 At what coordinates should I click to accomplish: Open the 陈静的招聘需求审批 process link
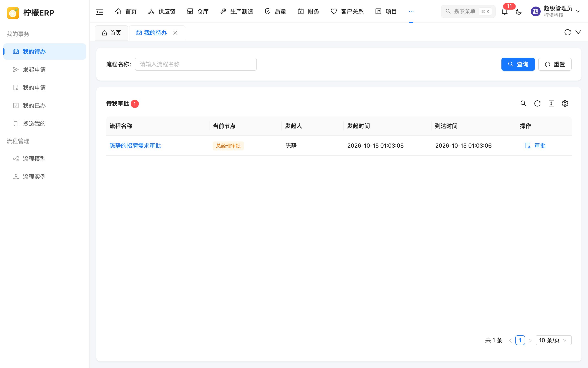point(135,146)
